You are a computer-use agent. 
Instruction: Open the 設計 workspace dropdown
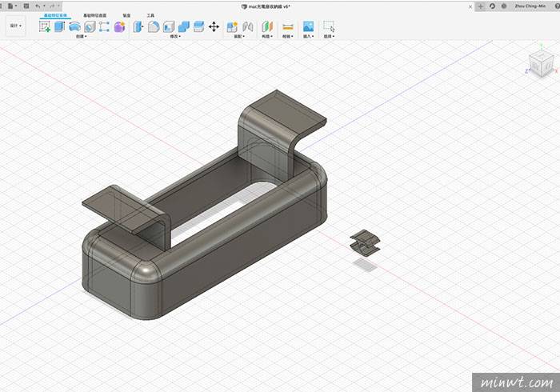click(15, 26)
